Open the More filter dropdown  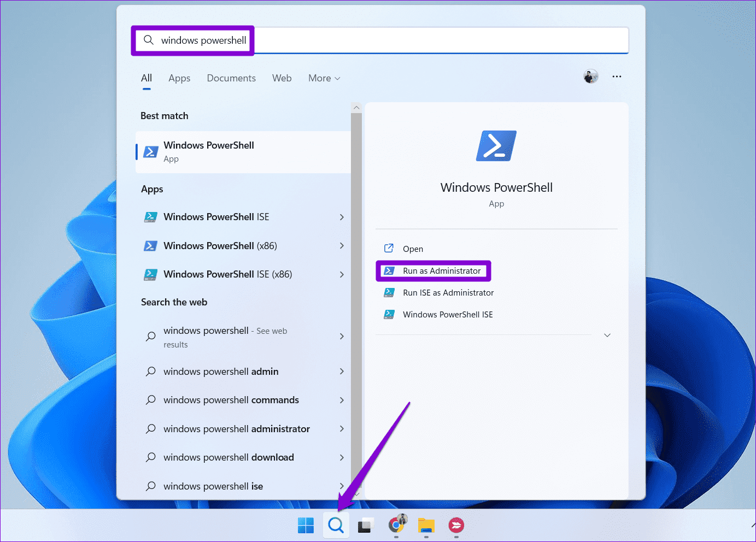coord(324,78)
